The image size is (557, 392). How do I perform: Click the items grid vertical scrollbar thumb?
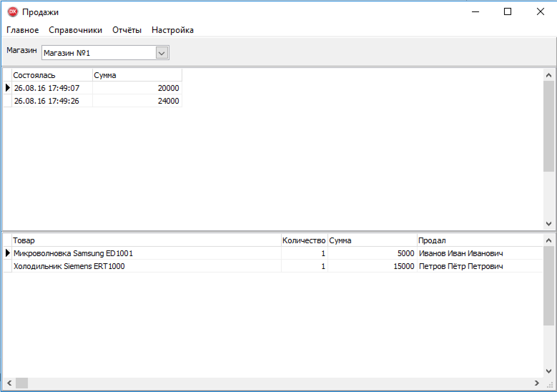pos(549,286)
